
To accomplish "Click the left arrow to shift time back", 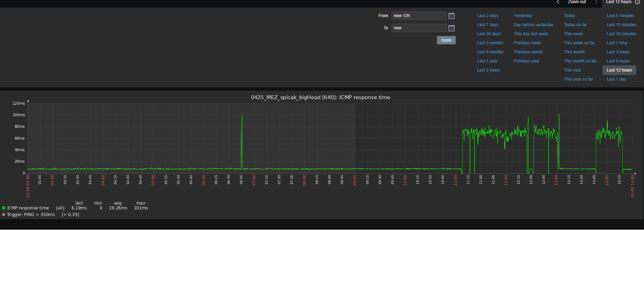I will point(558,2).
